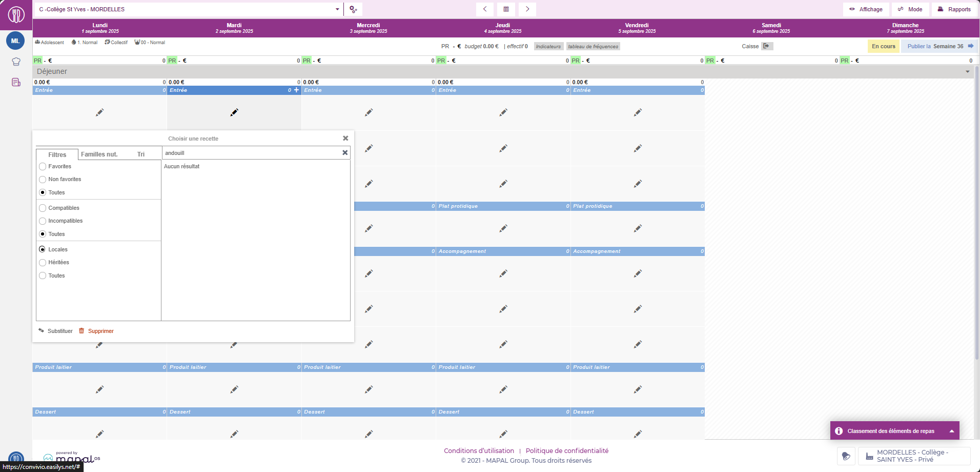
Task: Click the Mardi Entrée section header
Action: tap(234, 90)
